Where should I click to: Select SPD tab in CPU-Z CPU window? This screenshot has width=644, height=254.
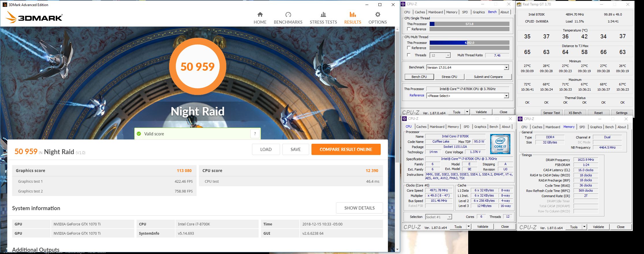click(466, 127)
